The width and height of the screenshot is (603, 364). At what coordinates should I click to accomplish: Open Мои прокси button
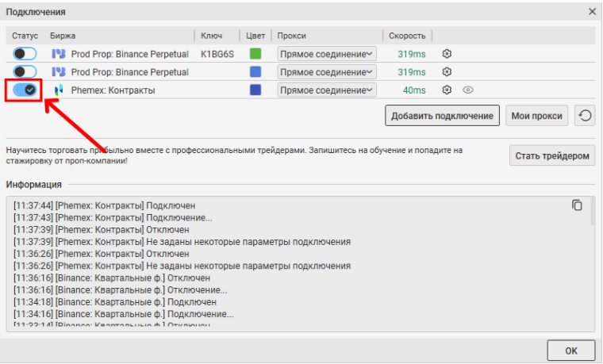(537, 116)
